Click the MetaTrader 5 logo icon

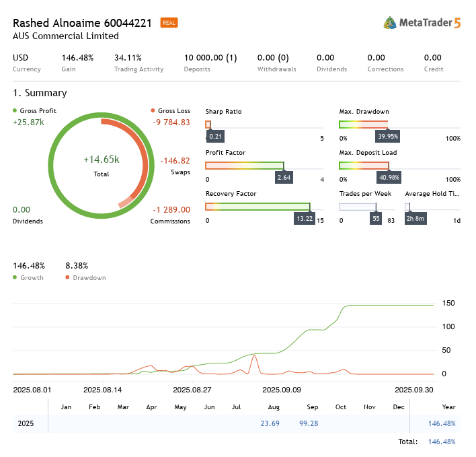pos(390,22)
